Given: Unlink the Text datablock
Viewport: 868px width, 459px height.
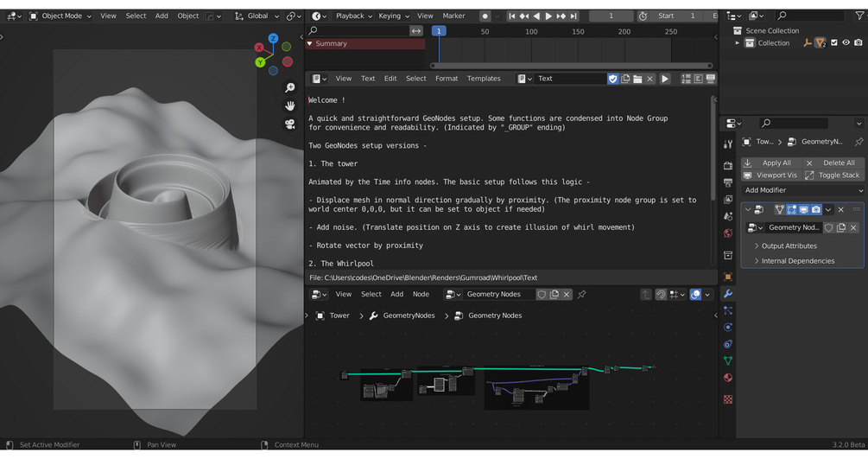Looking at the screenshot, I should pos(649,79).
